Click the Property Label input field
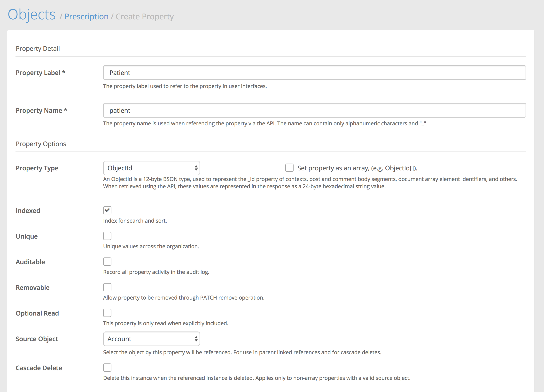Screen dimensions: 544x392 [314, 73]
